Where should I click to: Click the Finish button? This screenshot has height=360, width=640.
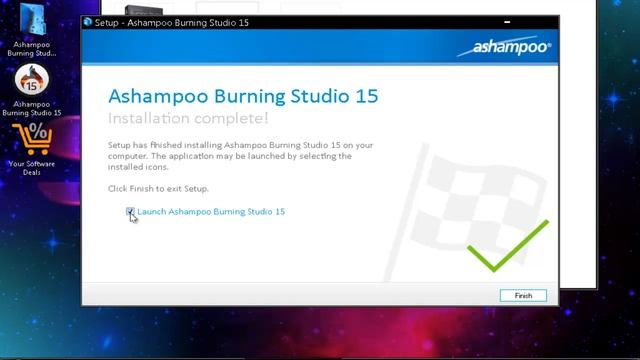tap(523, 296)
